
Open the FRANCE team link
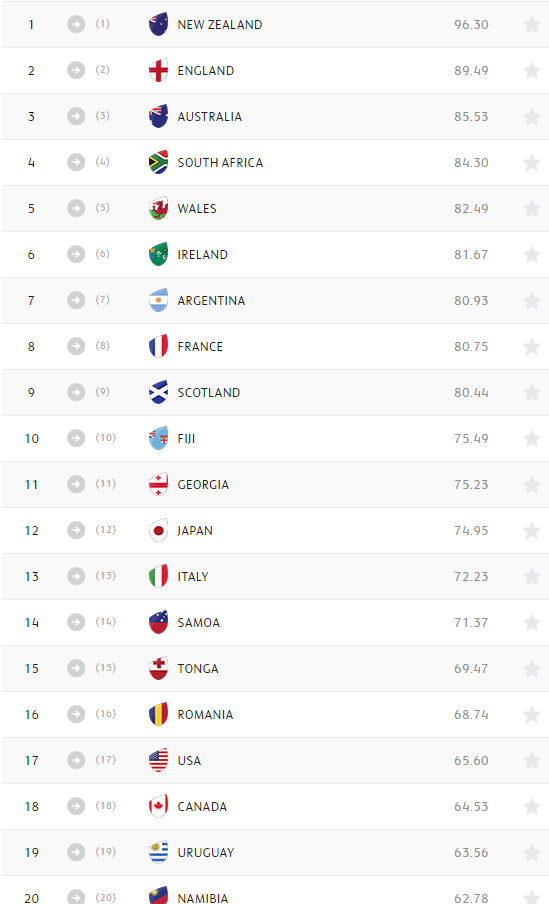(x=200, y=346)
